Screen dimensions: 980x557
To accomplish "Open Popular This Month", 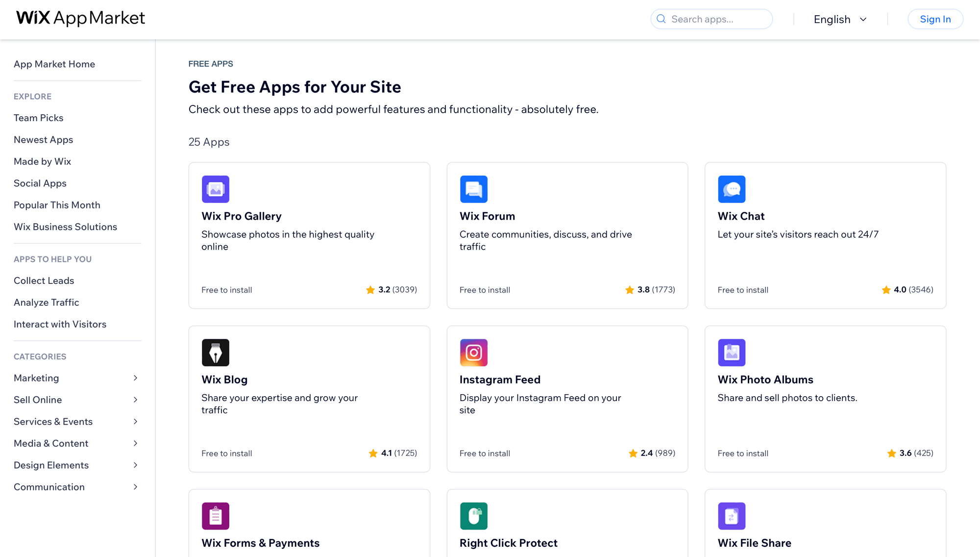I will tap(57, 205).
